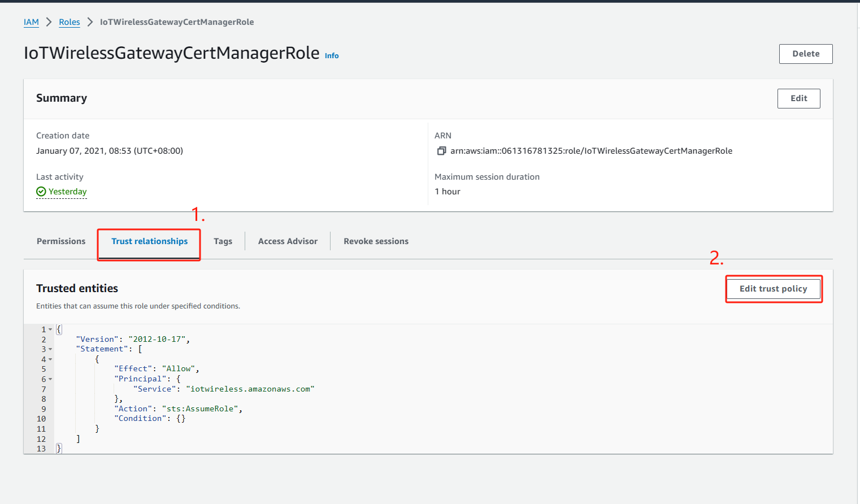Screen dimensions: 860x504
Task: Click the Edit button in Summary
Action: coord(799,98)
